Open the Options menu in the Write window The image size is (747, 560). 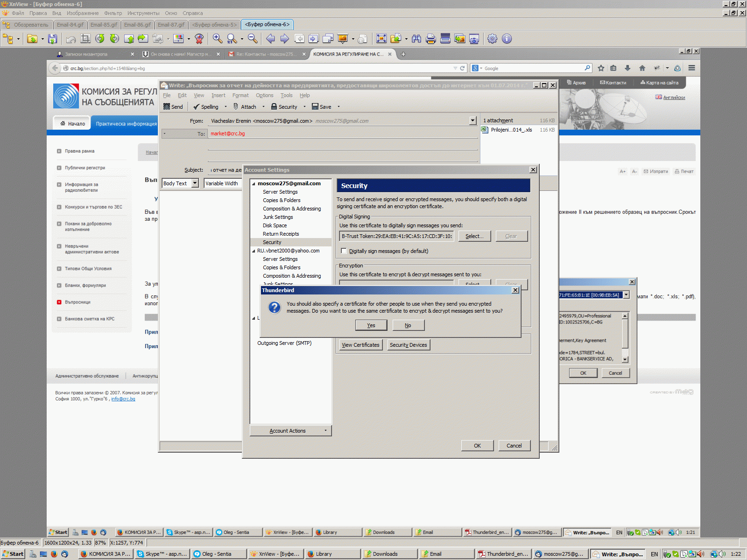pos(265,95)
